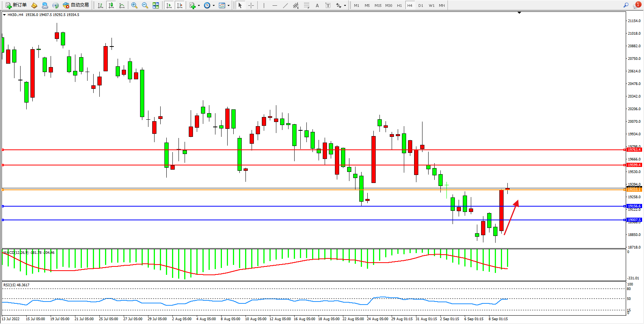Choose the text label 'A' tool

tap(317, 5)
